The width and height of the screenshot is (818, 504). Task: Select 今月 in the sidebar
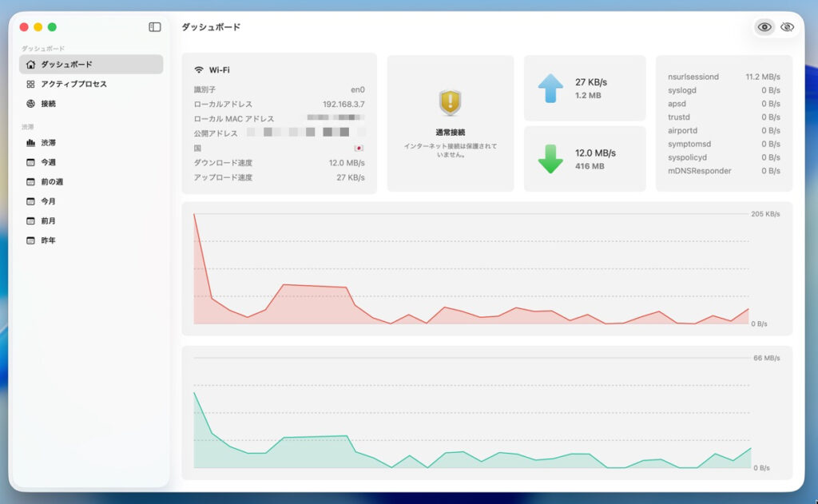49,201
